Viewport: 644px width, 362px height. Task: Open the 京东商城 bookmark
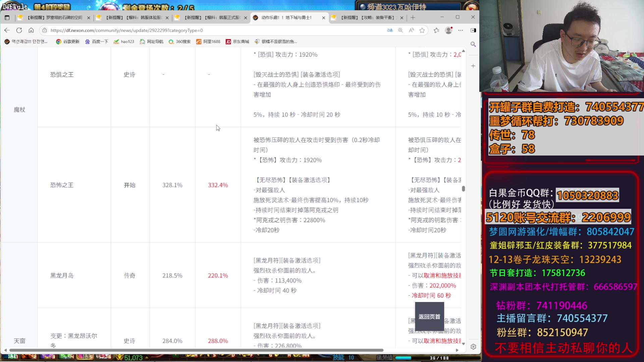click(x=237, y=42)
